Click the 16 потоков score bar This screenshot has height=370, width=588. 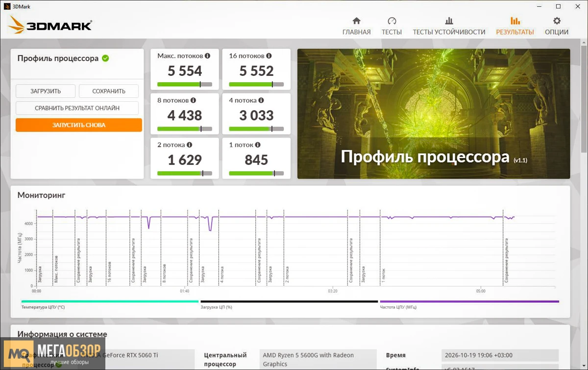tap(256, 85)
